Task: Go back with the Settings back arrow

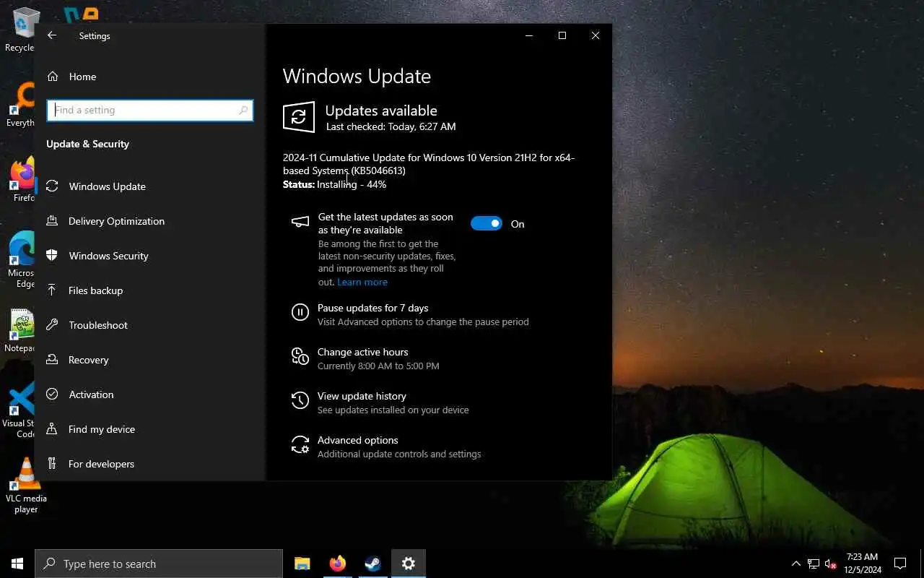Action: [51, 35]
